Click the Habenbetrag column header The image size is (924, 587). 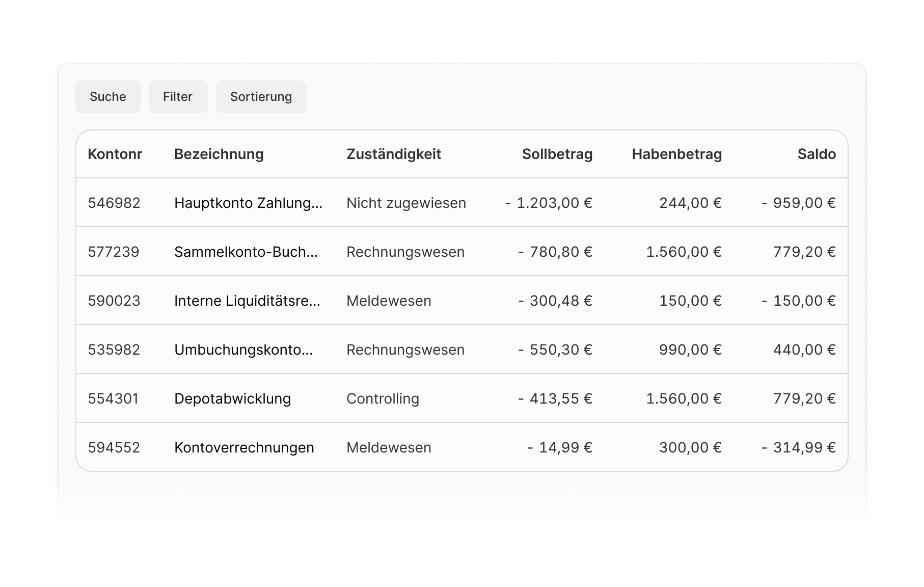click(677, 154)
